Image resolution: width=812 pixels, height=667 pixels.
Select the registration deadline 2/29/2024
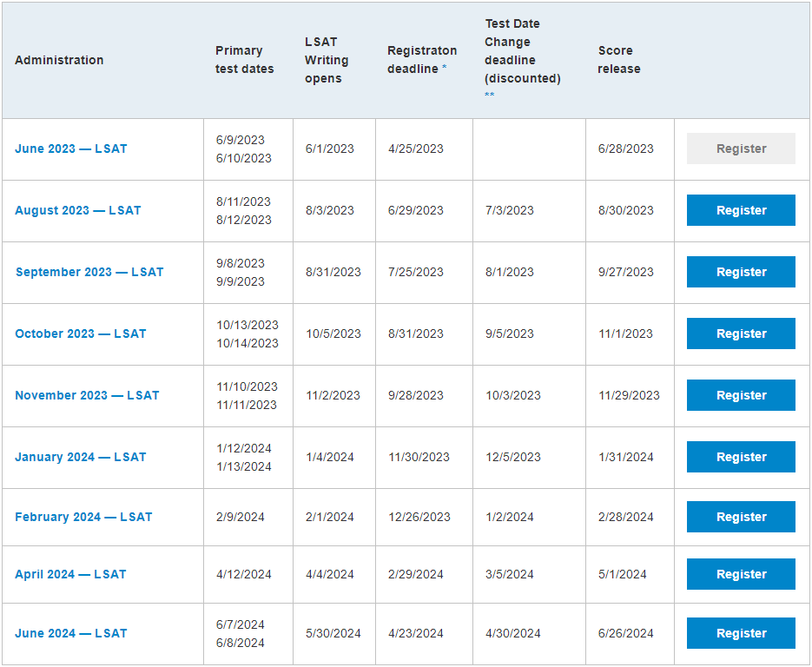point(416,574)
